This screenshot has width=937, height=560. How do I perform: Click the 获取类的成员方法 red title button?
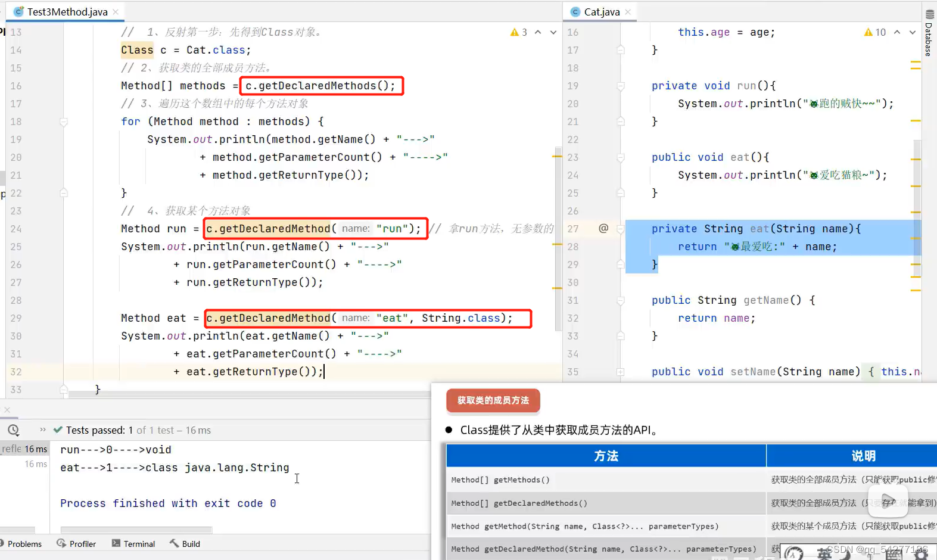pos(493,401)
